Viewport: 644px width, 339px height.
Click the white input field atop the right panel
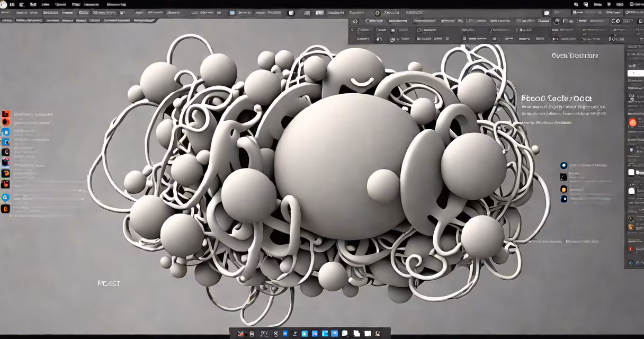635,73
